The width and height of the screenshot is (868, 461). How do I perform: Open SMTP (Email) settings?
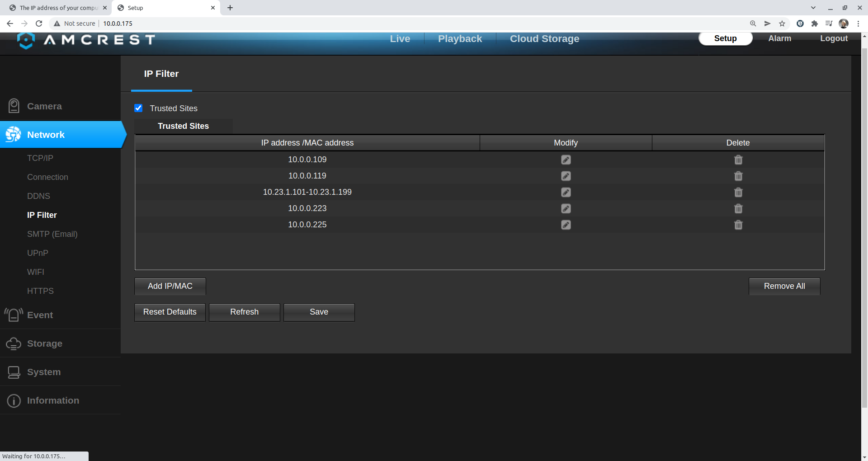coord(52,234)
